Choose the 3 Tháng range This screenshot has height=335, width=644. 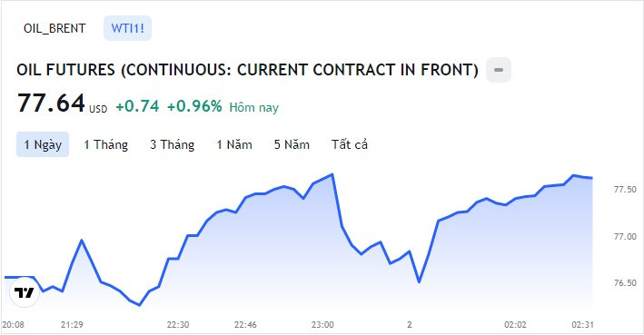click(172, 144)
